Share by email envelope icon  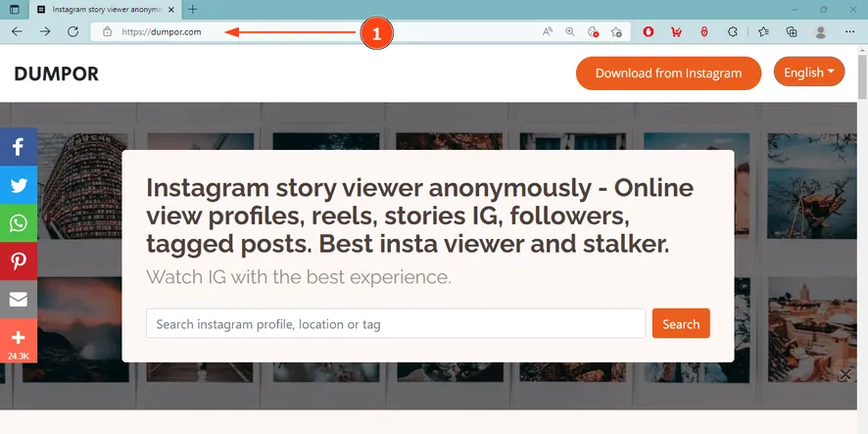click(19, 300)
